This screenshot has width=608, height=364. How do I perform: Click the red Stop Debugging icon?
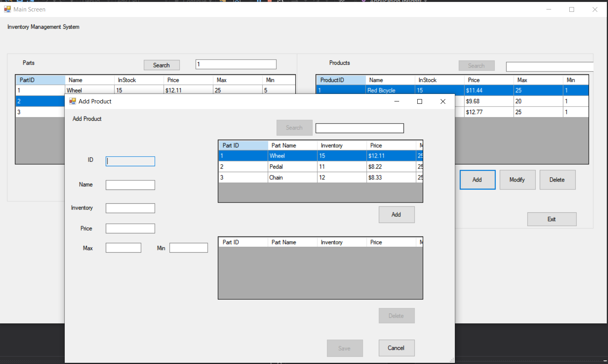coord(270,1)
